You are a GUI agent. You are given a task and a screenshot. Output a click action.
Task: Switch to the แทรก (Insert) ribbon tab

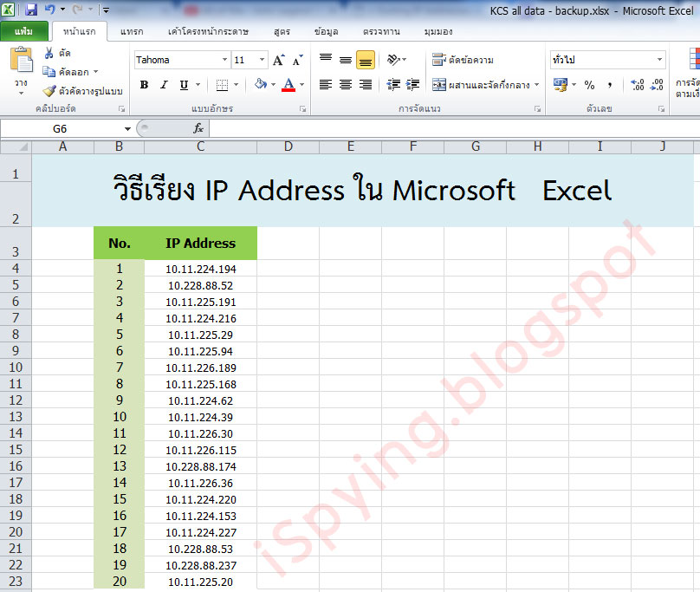pos(132,30)
